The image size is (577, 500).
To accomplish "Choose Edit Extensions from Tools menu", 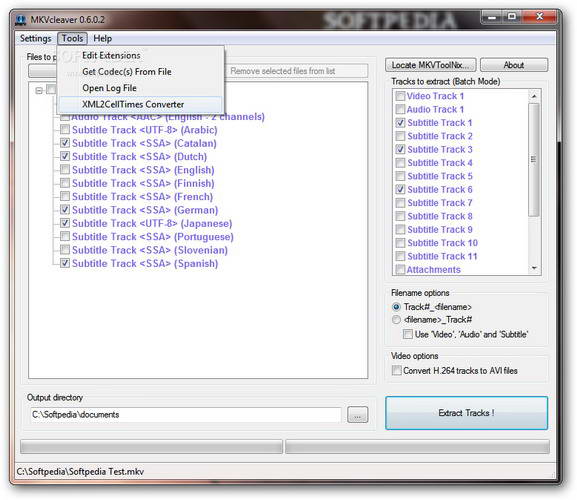I will (x=141, y=56).
